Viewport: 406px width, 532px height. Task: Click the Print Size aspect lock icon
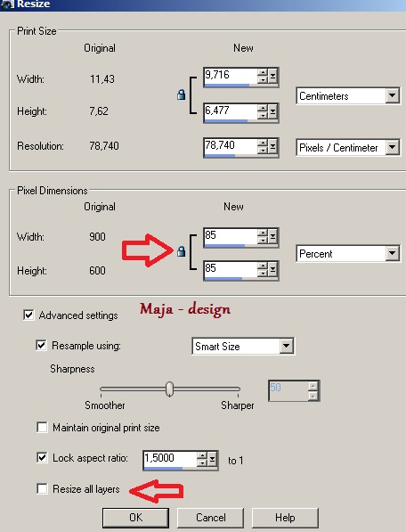pos(182,94)
